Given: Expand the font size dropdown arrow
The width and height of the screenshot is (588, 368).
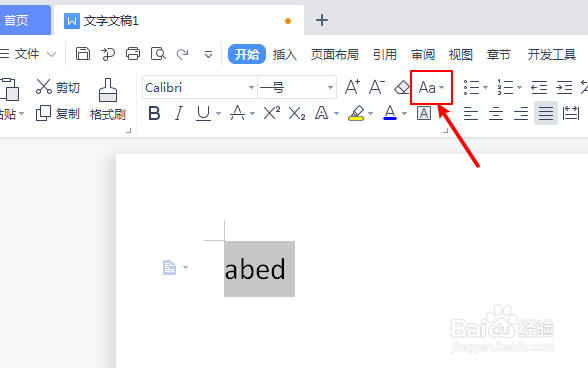Looking at the screenshot, I should coord(330,87).
